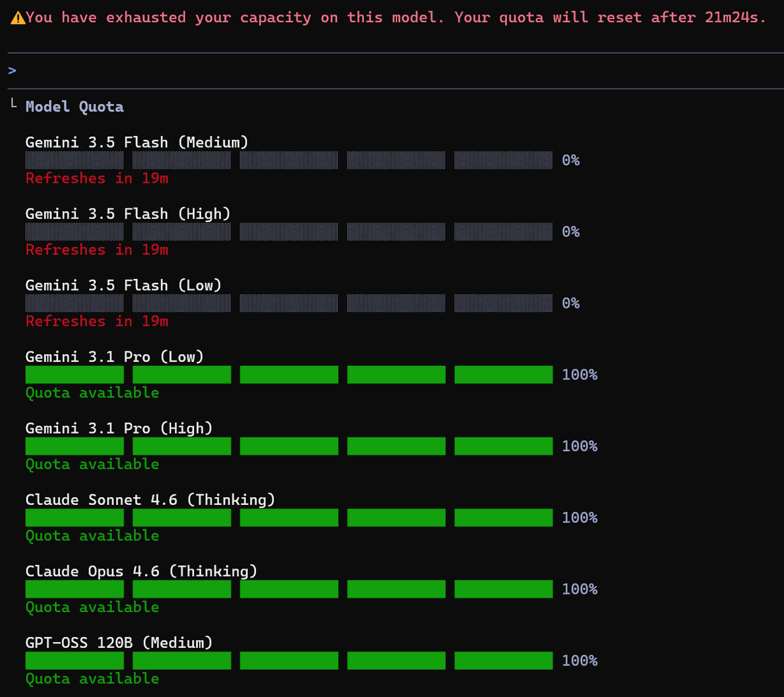This screenshot has height=697, width=784.
Task: Click the Gemini 3.1 Pro (Low) green quota bar
Action: 289,375
